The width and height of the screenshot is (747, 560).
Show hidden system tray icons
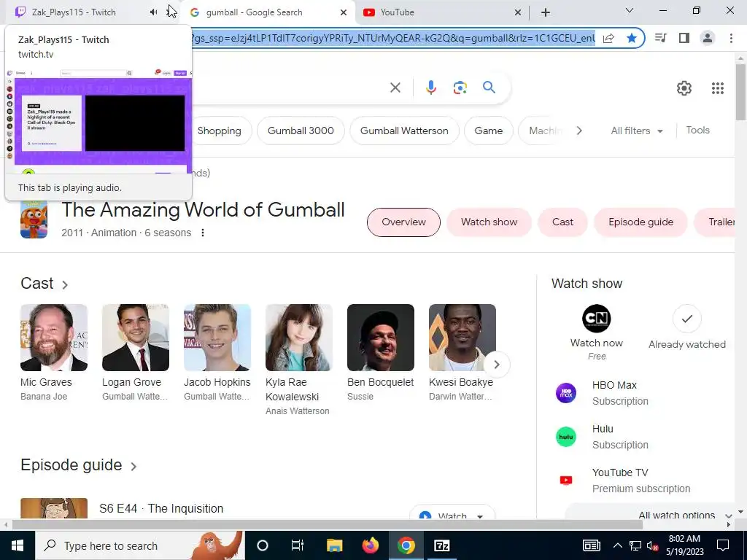click(617, 545)
